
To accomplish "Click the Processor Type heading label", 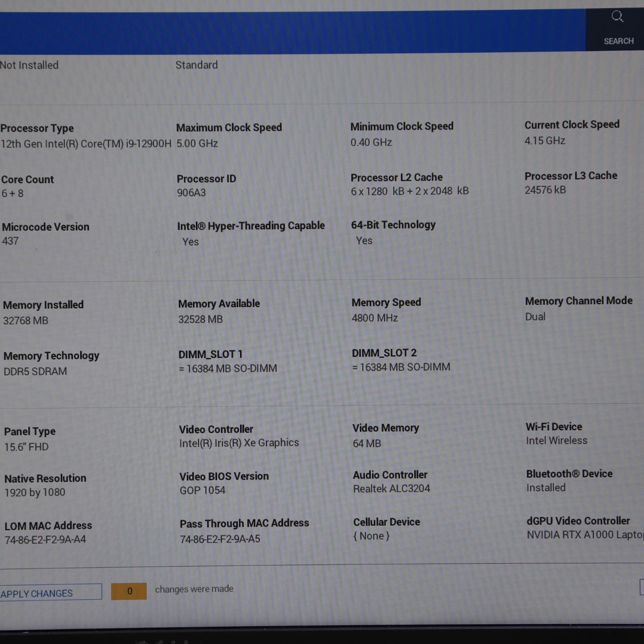I will pos(37,128).
